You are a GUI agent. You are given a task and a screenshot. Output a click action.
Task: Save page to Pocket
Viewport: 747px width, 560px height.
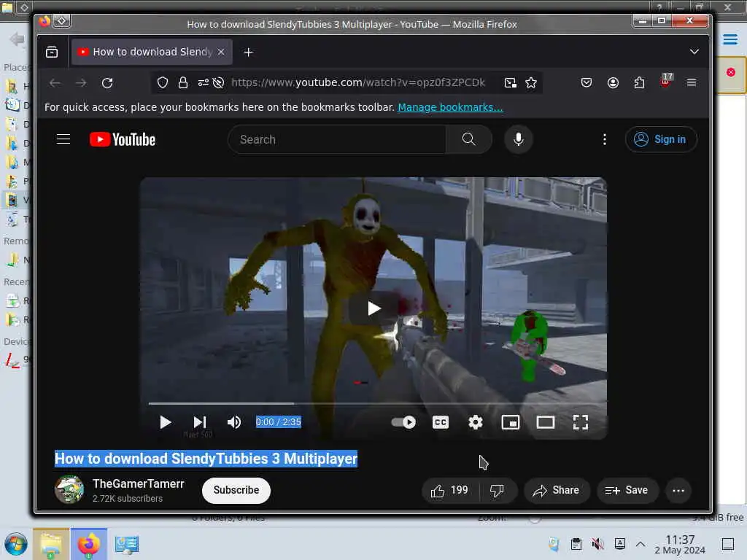(x=587, y=83)
